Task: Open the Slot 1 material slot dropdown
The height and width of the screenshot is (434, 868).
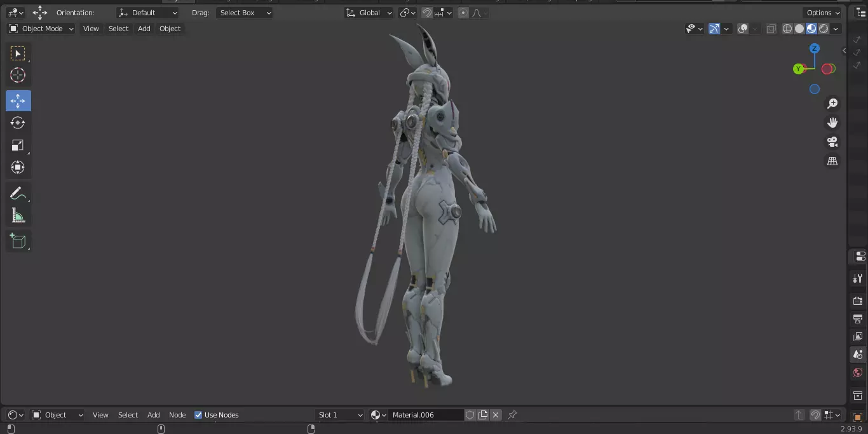Action: (340, 415)
